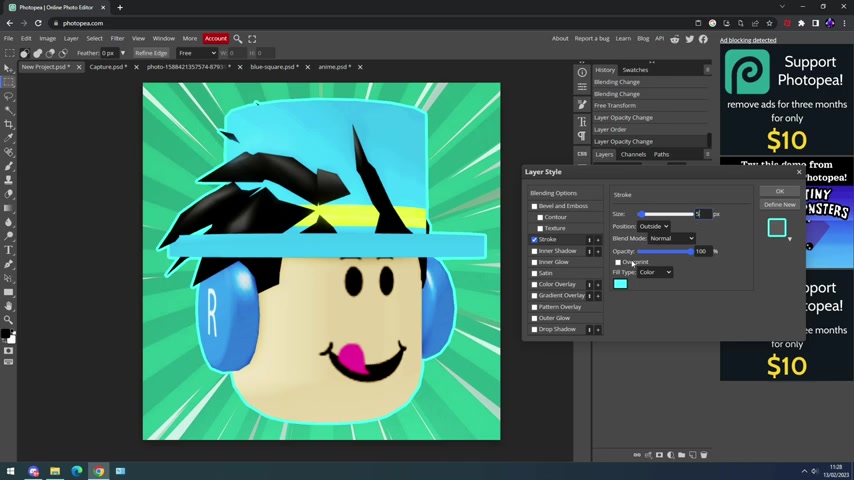
Task: Open the Free selection style dropdown
Action: [197, 53]
